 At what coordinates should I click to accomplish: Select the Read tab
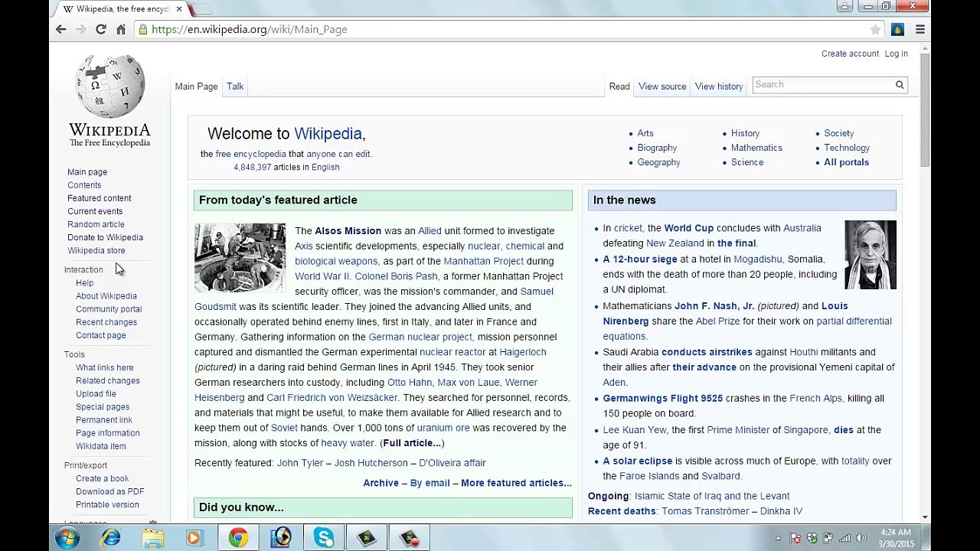tap(619, 86)
